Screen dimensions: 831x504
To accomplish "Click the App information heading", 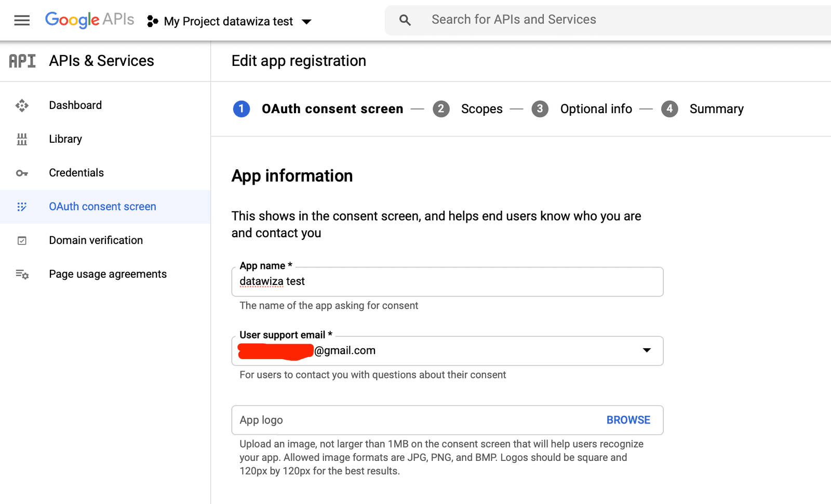I will (292, 176).
